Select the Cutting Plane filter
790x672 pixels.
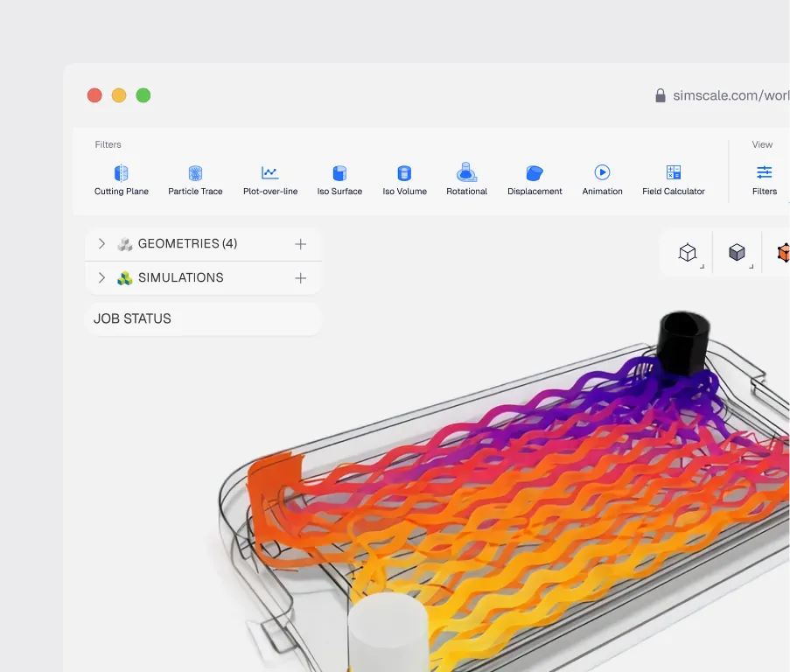point(122,180)
